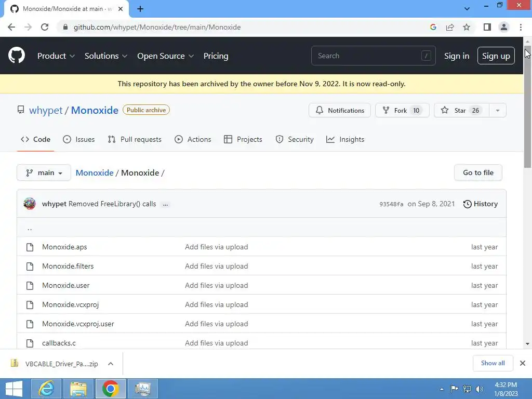Switch to the Security tab
Viewport: 532px width, 399px height.
295,139
